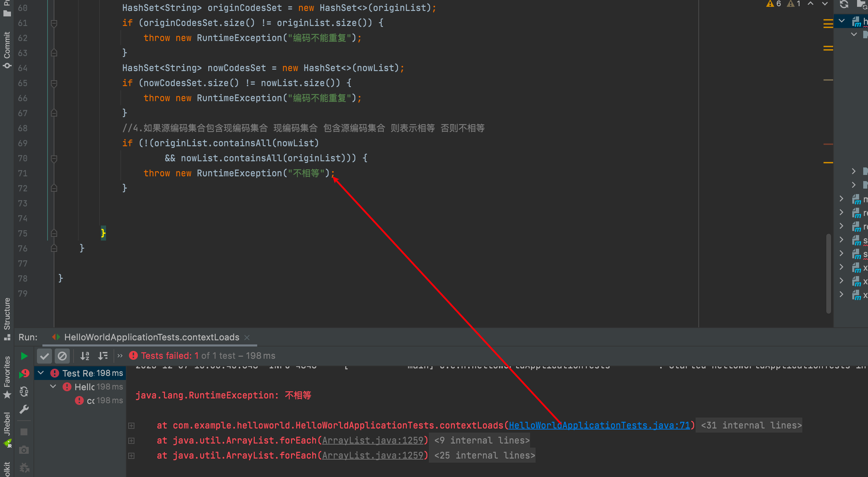Select HelloWorldApplicationTests.contextLoads run tab
868x477 pixels.
pos(152,337)
